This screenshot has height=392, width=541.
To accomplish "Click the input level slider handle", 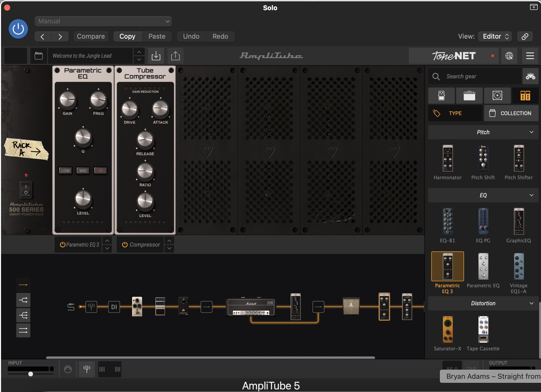I will pyautogui.click(x=31, y=374).
